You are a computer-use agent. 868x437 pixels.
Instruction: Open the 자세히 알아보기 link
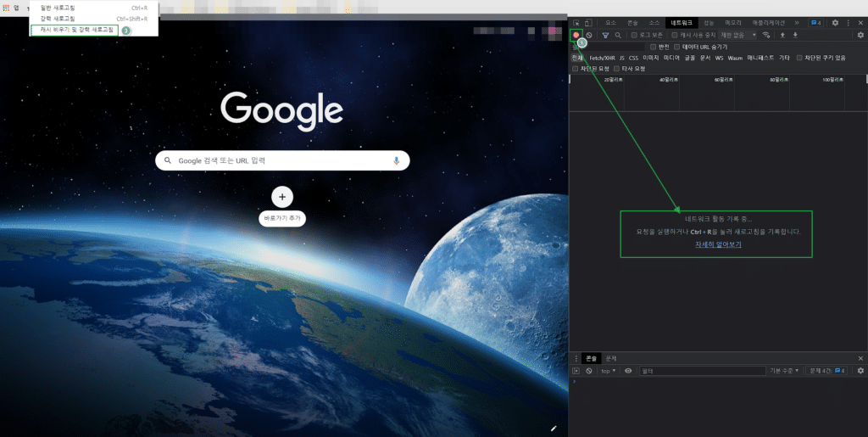point(718,244)
